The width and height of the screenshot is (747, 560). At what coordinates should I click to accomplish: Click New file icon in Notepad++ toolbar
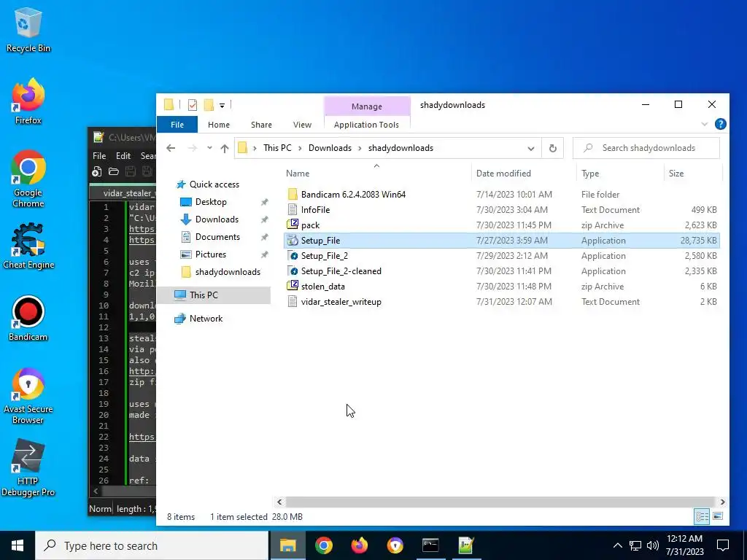click(x=97, y=171)
